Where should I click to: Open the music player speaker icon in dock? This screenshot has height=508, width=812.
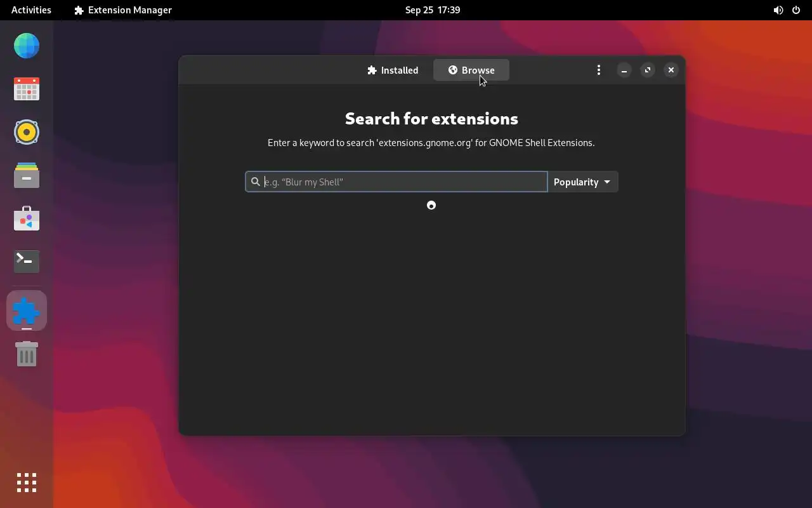(27, 132)
